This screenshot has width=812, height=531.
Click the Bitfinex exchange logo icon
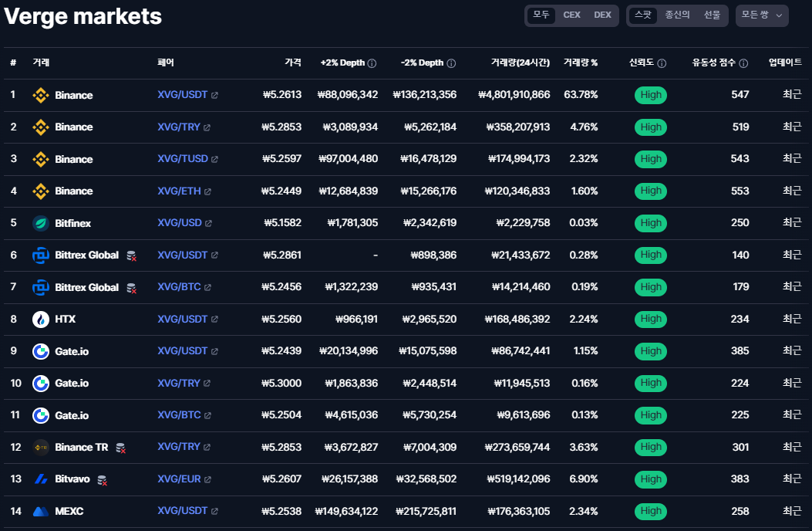click(41, 223)
